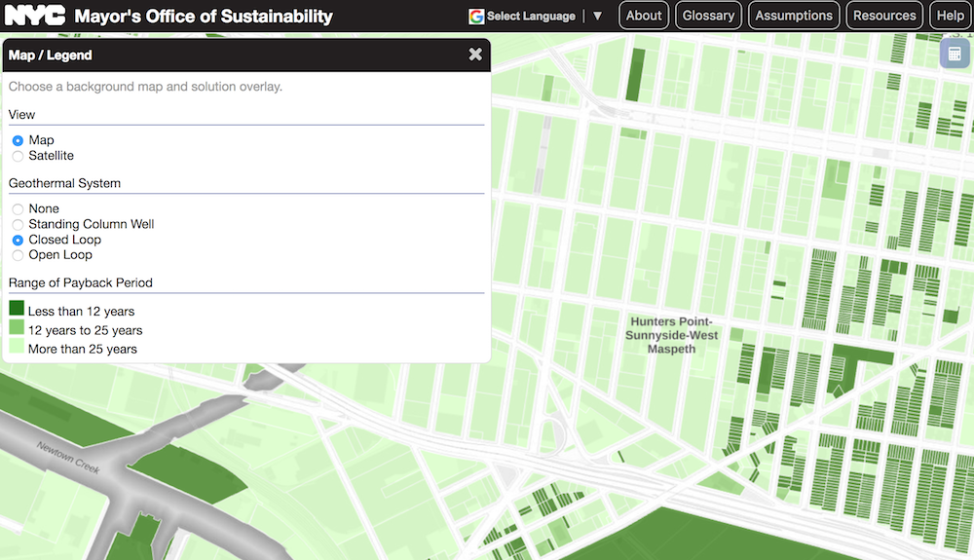Open the Resources section
This screenshot has width=974, height=560.
[x=884, y=16]
